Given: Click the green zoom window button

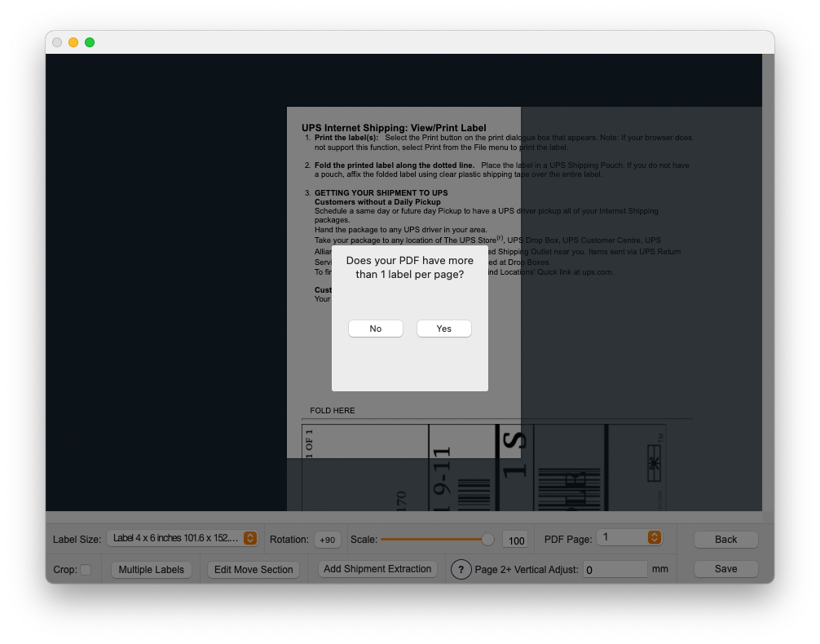Looking at the screenshot, I should pyautogui.click(x=90, y=42).
